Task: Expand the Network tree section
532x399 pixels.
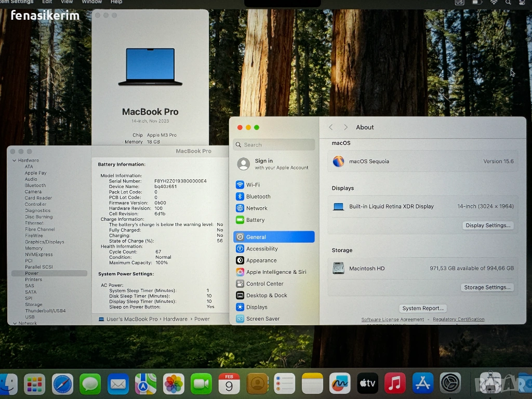Action: [14, 323]
